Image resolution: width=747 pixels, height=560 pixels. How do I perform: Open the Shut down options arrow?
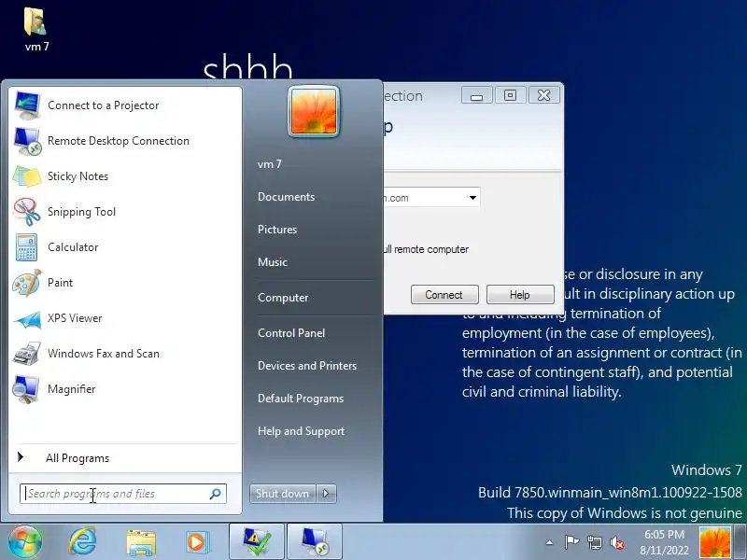pyautogui.click(x=326, y=494)
